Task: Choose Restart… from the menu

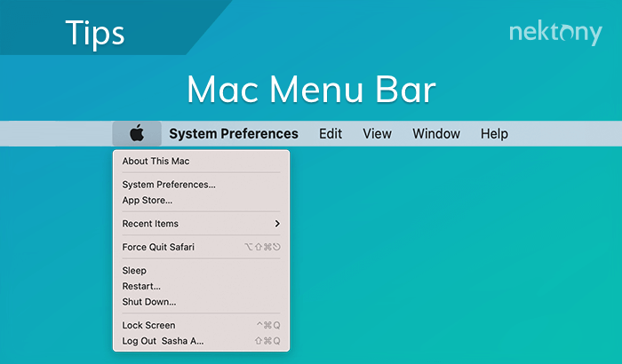Action: pos(141,286)
